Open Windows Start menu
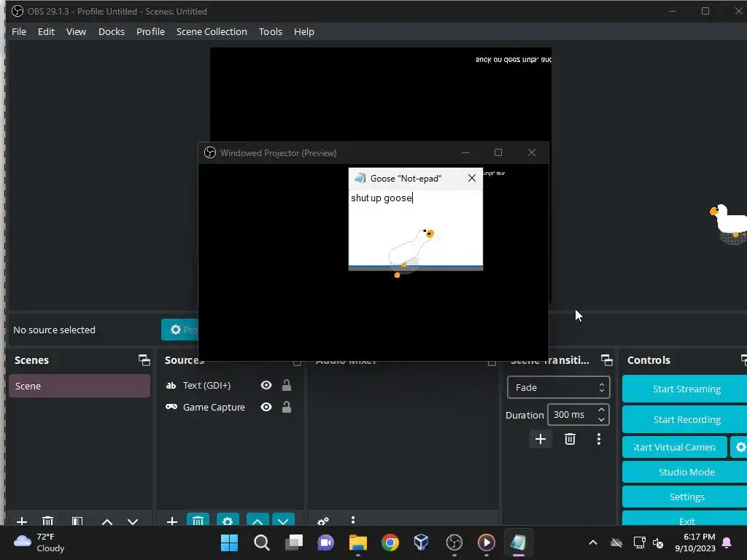 (x=229, y=542)
